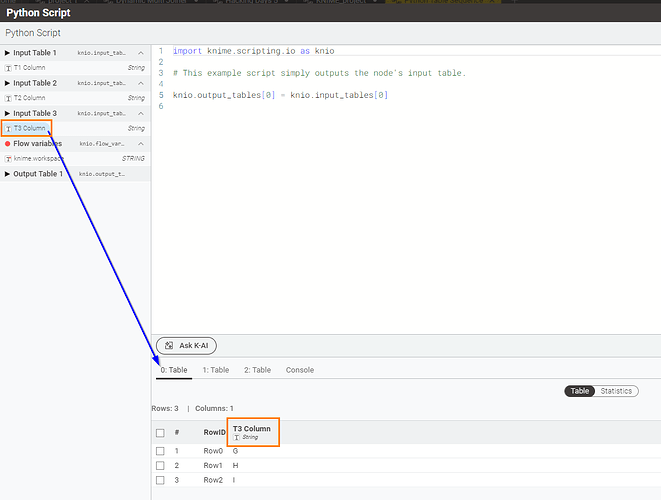661x500 pixels.
Task: Click the Input Table 2 triangle icon
Action: click(x=8, y=83)
